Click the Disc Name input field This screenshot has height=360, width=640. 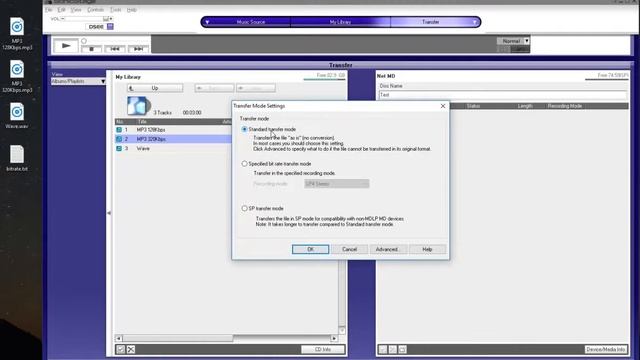503,95
